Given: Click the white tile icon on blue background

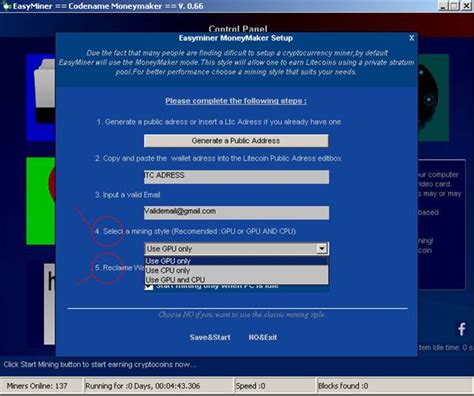Looking at the screenshot, I should tap(41, 97).
